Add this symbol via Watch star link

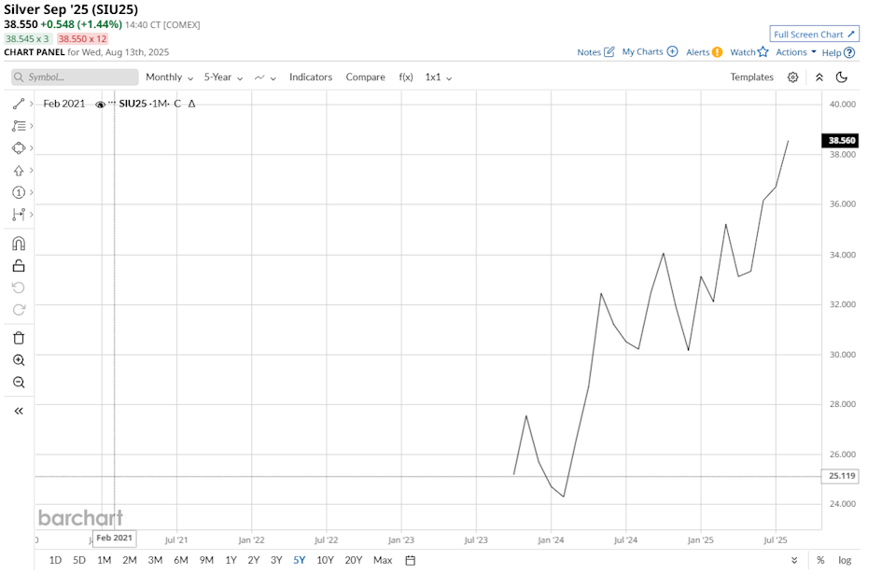[x=749, y=52]
